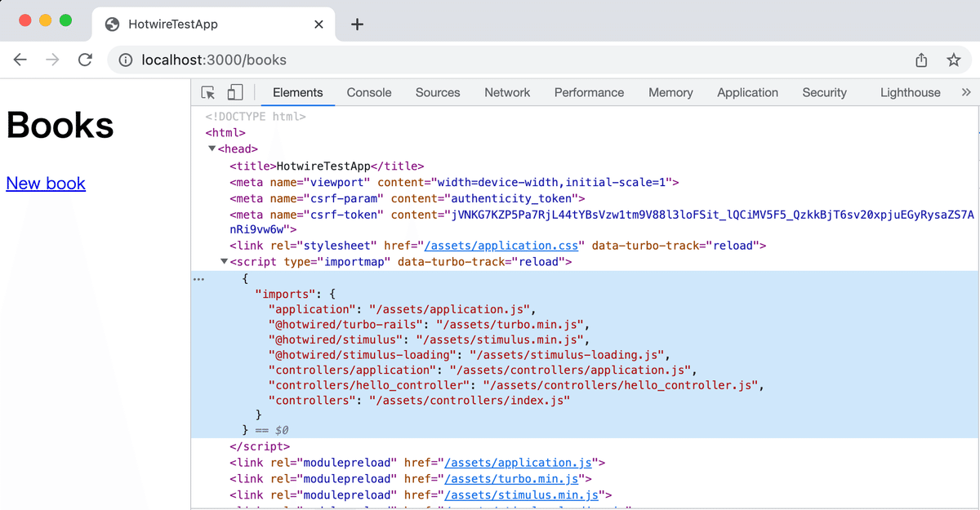Viewport: 980px width, 510px height.
Task: Open the Security tab
Action: pyautogui.click(x=824, y=92)
